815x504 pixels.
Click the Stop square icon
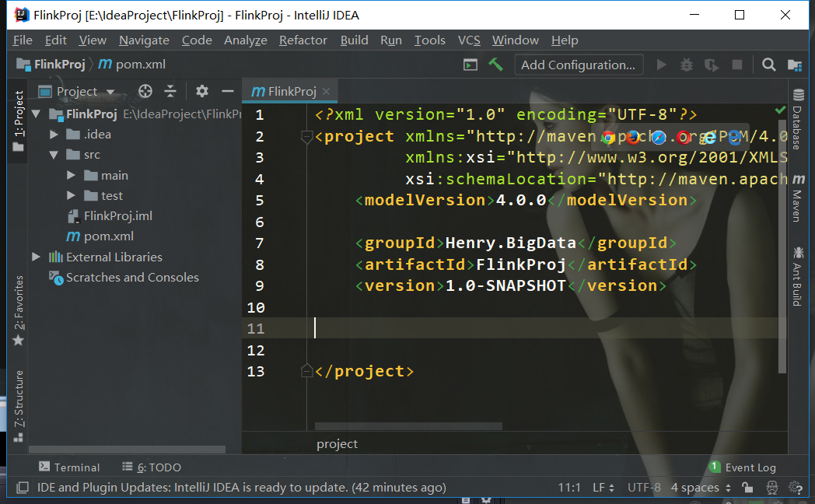pyautogui.click(x=737, y=65)
